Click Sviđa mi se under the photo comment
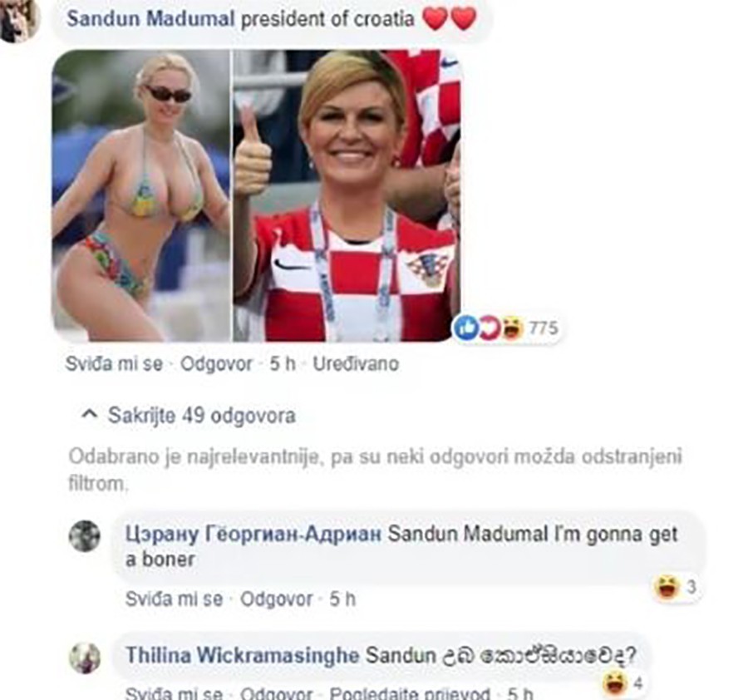Image resolution: width=748 pixels, height=700 pixels. tap(114, 364)
